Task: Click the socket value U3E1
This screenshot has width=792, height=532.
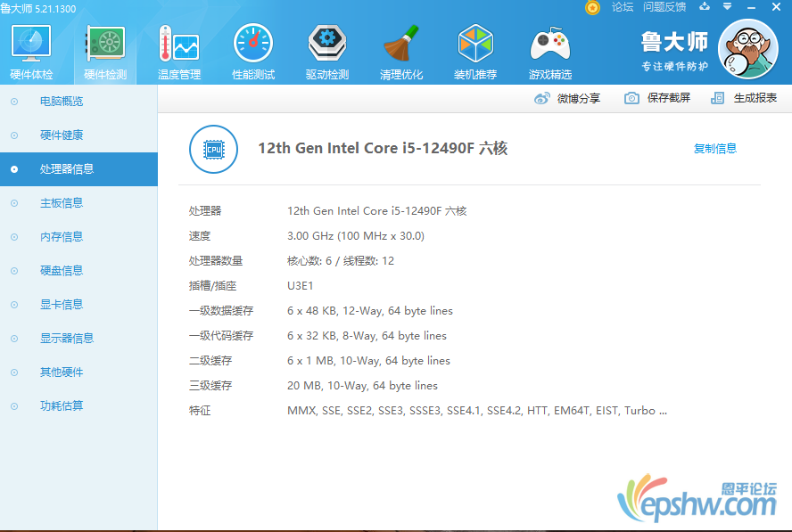Action: tap(300, 286)
